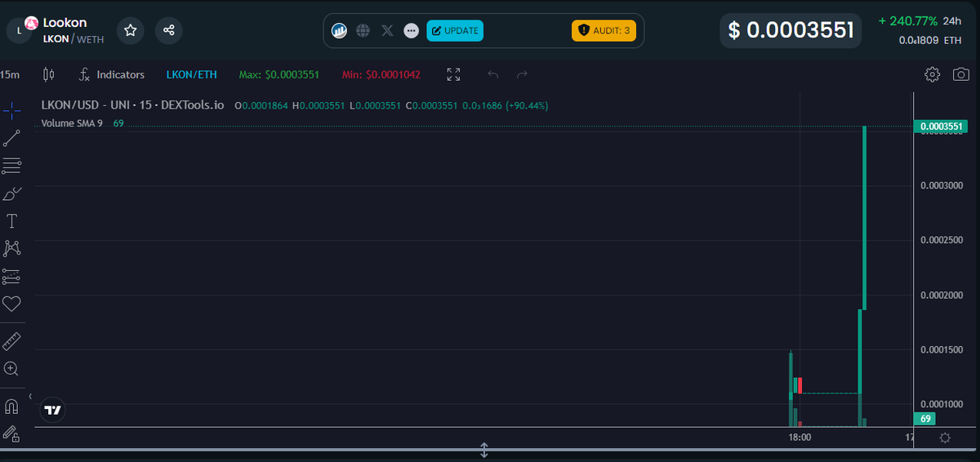Image resolution: width=980 pixels, height=462 pixels.
Task: Add Lookon to favorites with star icon
Action: point(130,31)
